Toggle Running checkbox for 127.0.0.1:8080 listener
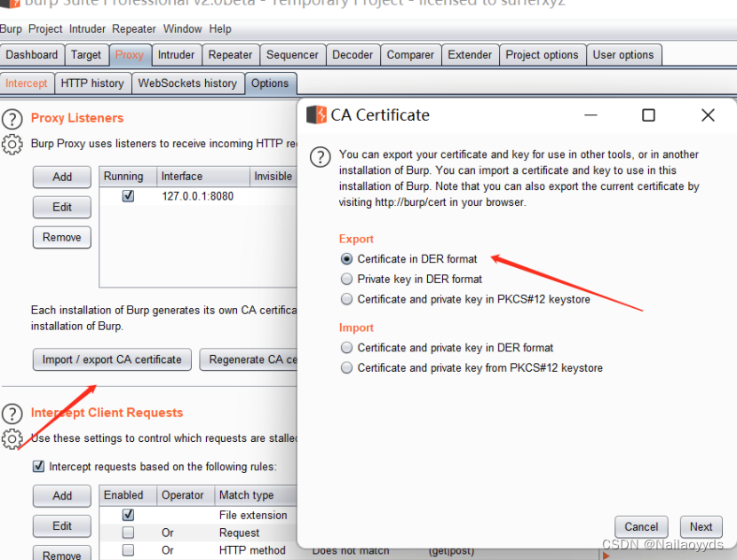737x560 pixels. [x=128, y=196]
